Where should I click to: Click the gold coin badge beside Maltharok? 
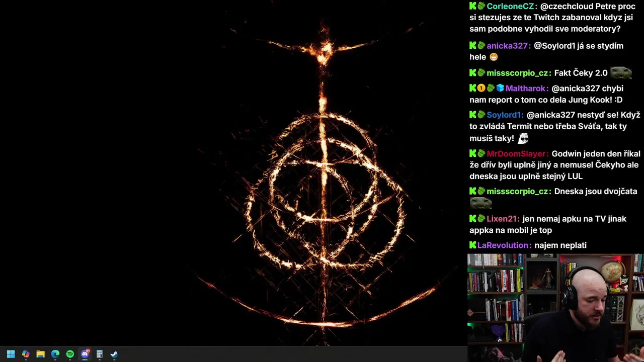(x=481, y=88)
